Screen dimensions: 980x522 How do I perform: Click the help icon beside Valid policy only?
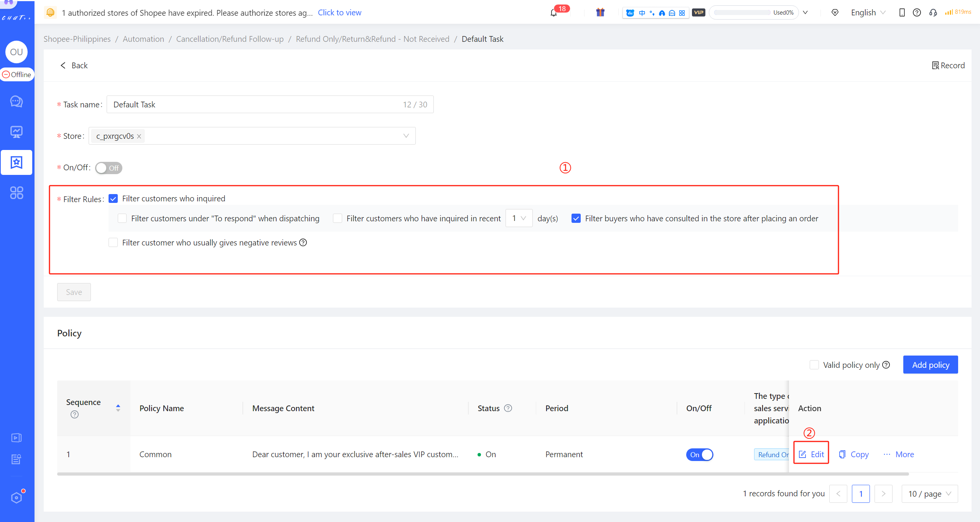click(x=886, y=365)
